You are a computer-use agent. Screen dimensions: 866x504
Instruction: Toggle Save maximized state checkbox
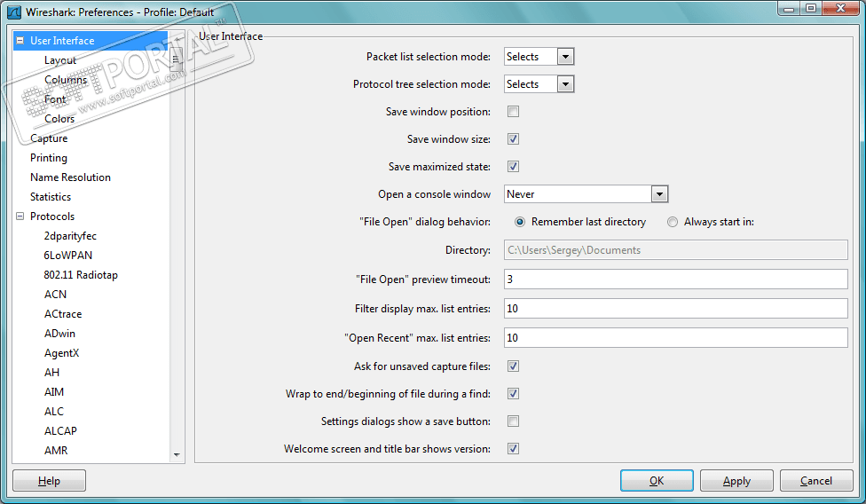click(x=513, y=167)
